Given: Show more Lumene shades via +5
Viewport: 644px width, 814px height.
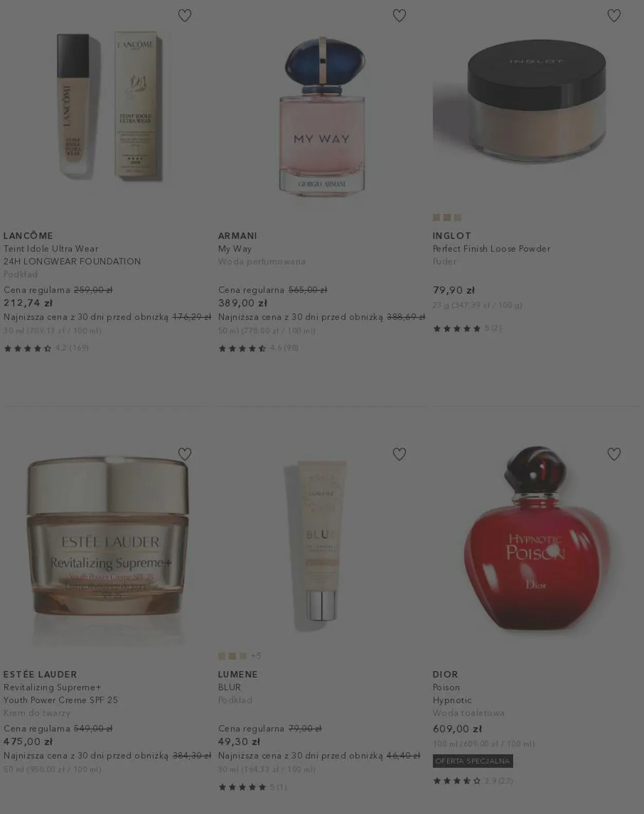Looking at the screenshot, I should click(x=256, y=656).
